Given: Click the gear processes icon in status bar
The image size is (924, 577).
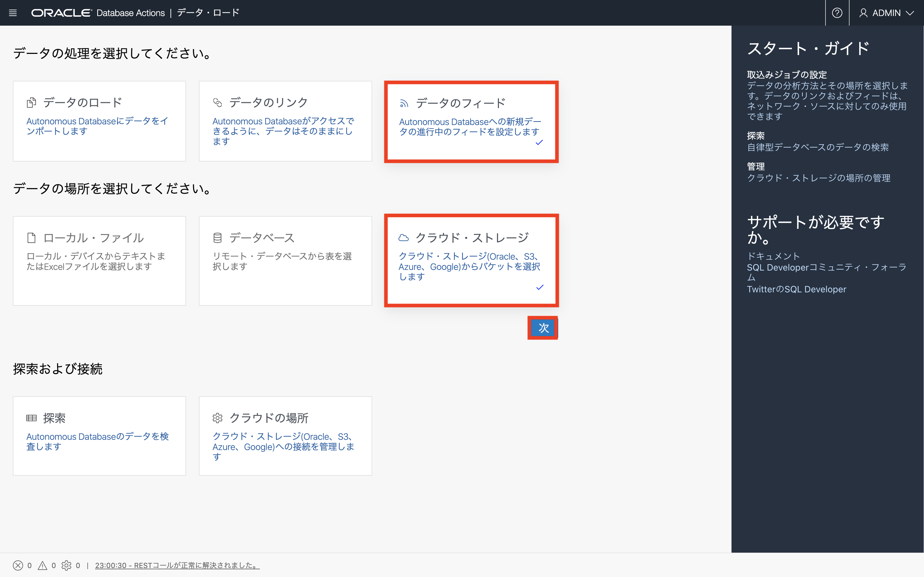Looking at the screenshot, I should pos(66,565).
